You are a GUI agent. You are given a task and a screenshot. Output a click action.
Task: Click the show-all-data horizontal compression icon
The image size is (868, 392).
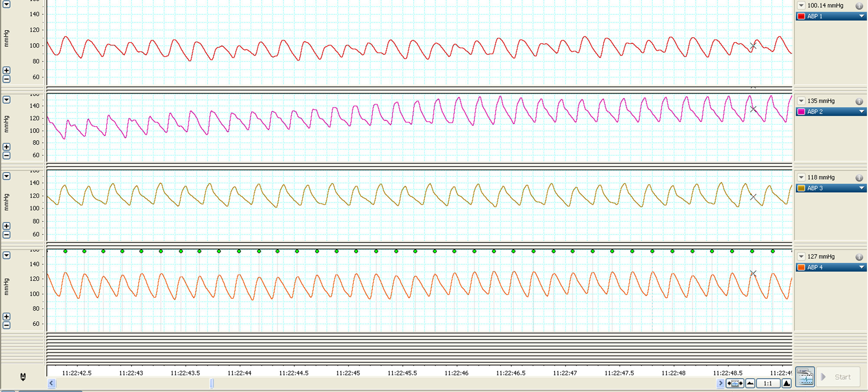735,383
